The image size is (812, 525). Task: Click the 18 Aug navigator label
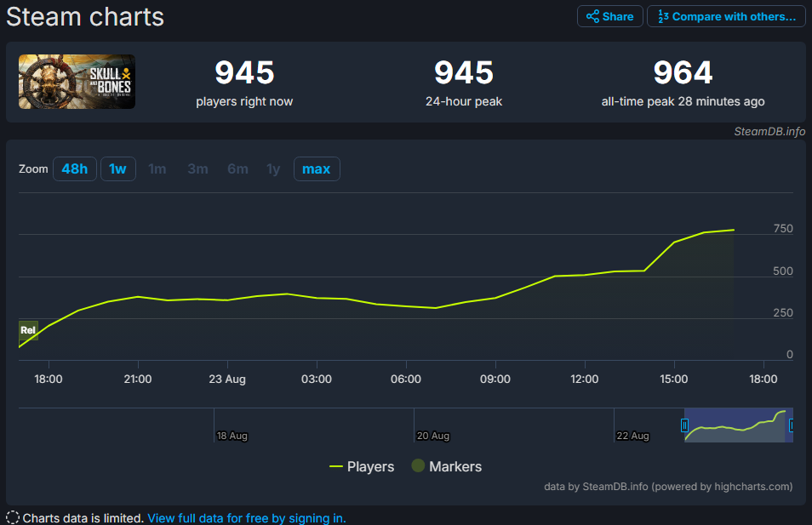tap(232, 436)
